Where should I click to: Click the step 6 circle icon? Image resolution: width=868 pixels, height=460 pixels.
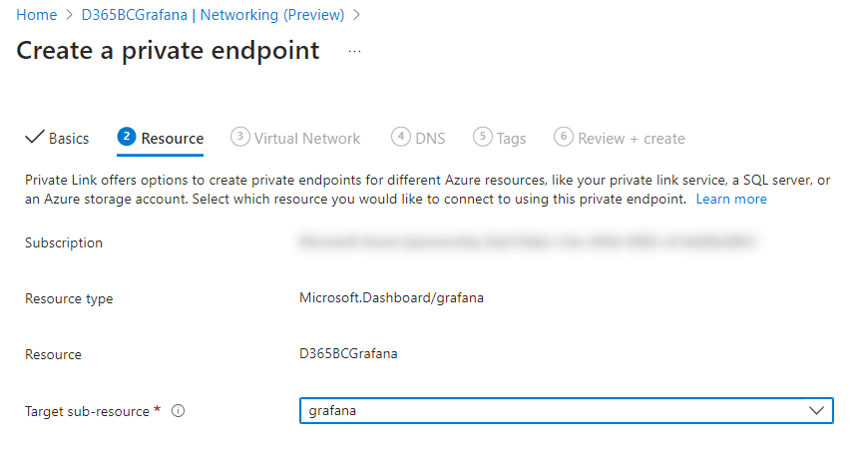[x=564, y=138]
